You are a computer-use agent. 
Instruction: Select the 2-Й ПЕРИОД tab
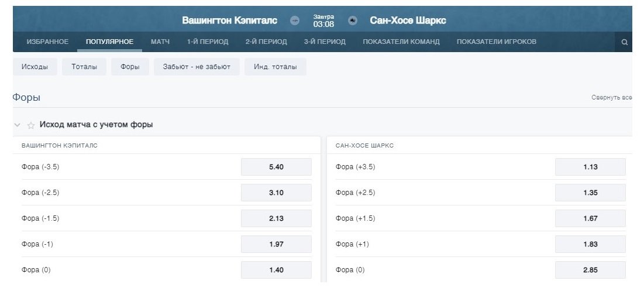tap(266, 42)
